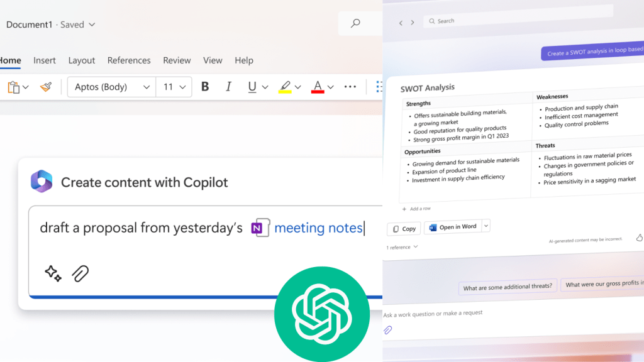Click the paperclip attach icon in Copilot box

(x=80, y=273)
